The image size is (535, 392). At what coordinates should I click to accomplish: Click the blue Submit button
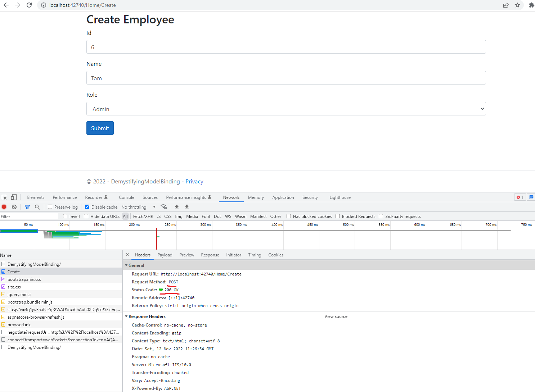pyautogui.click(x=100, y=128)
